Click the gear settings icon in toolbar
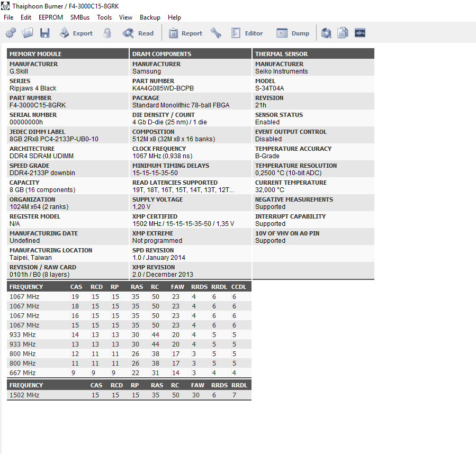Viewport: 476px width, 454px height. click(x=11, y=33)
